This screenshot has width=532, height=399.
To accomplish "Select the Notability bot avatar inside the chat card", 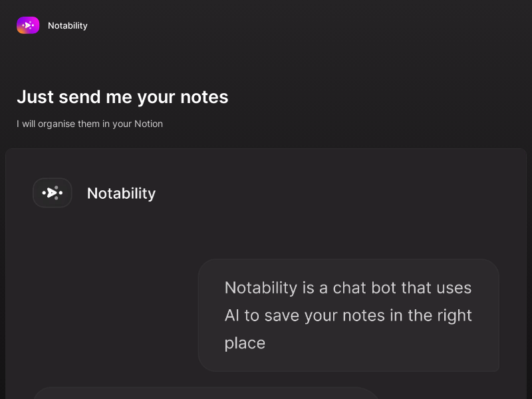I will coord(53,193).
